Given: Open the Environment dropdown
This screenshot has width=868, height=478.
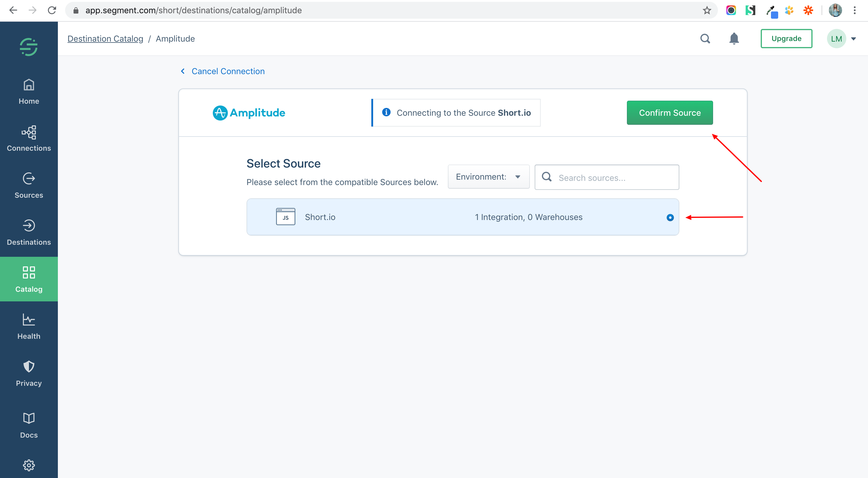Looking at the screenshot, I should coord(488,177).
